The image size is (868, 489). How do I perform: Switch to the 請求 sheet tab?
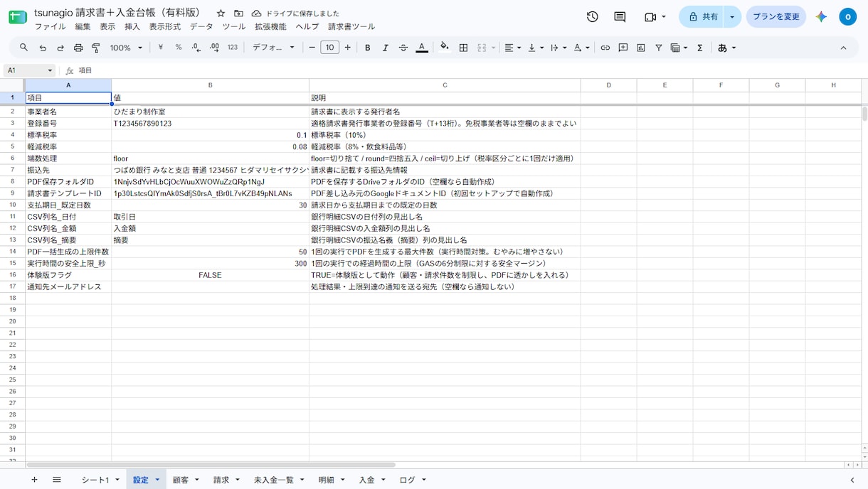[221, 480]
